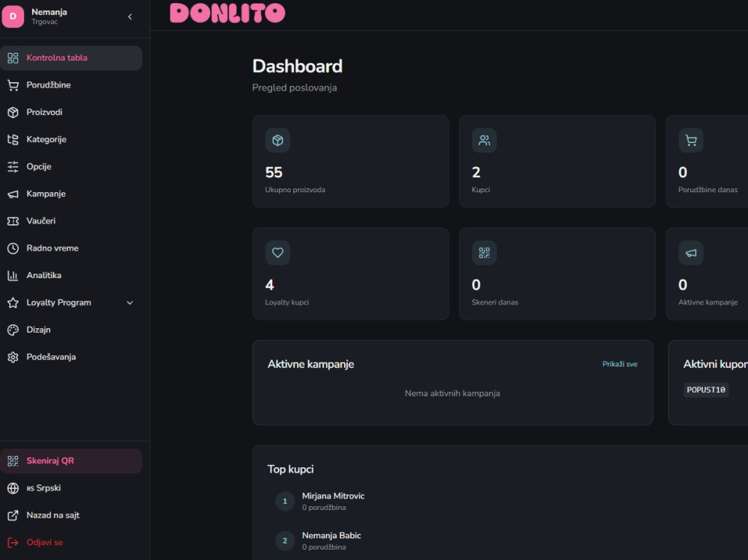Click the Proizvodi box icon in sidebar

13,113
